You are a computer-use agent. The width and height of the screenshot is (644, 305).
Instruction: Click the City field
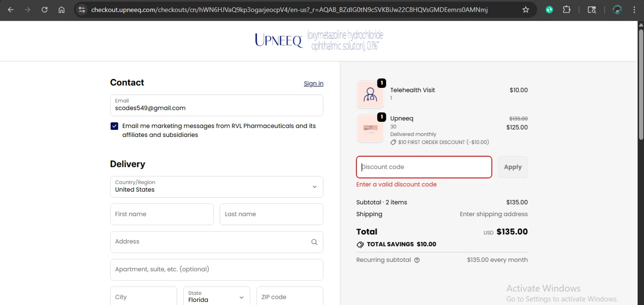pyautogui.click(x=143, y=296)
